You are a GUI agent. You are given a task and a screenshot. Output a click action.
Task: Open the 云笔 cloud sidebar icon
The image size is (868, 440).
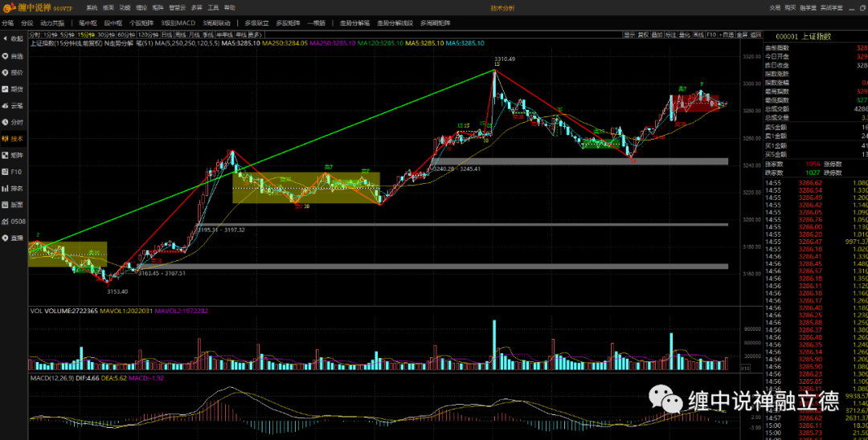(13, 105)
